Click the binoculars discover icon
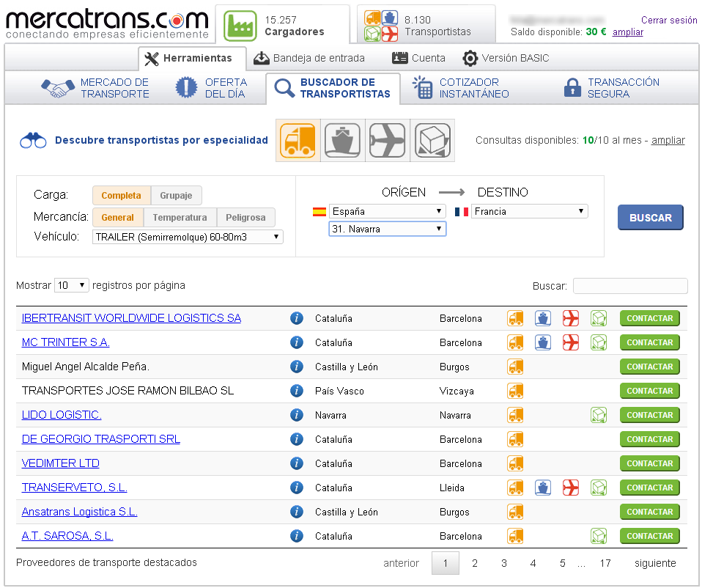This screenshot has width=702, height=588. click(x=33, y=141)
